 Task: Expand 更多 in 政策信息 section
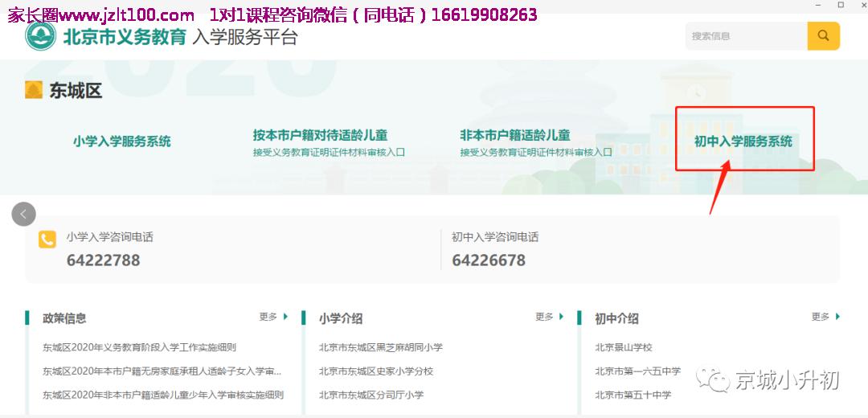click(x=273, y=317)
